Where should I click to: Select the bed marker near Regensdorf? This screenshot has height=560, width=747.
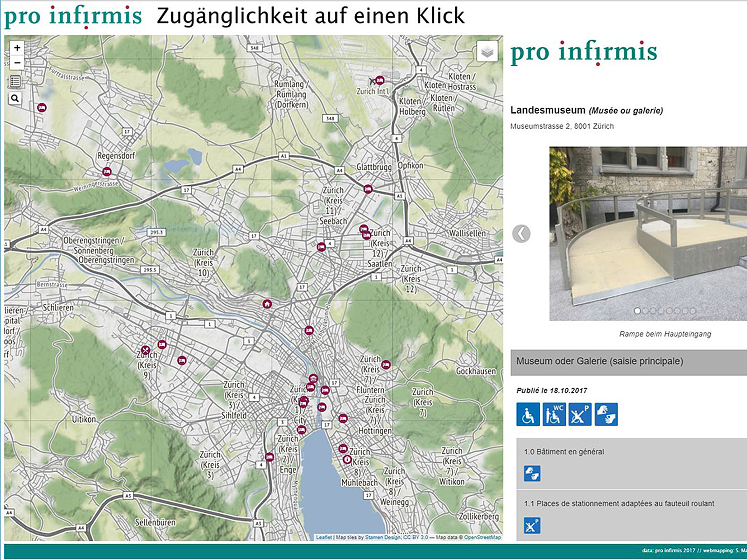(106, 171)
